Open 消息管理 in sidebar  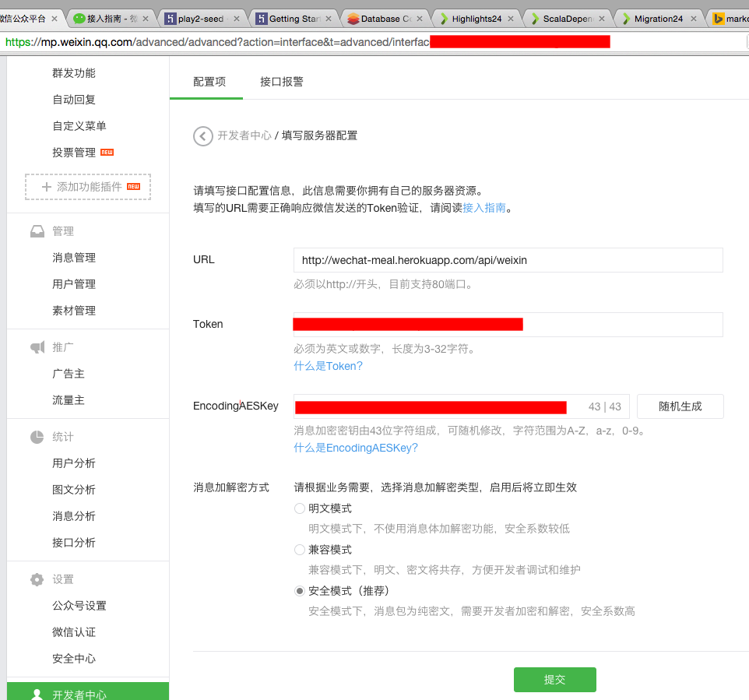click(x=74, y=258)
